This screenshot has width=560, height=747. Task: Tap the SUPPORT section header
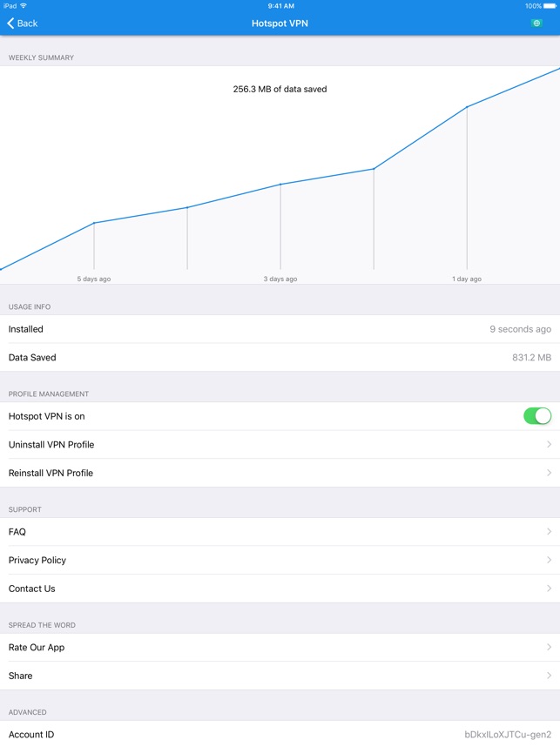[24, 509]
